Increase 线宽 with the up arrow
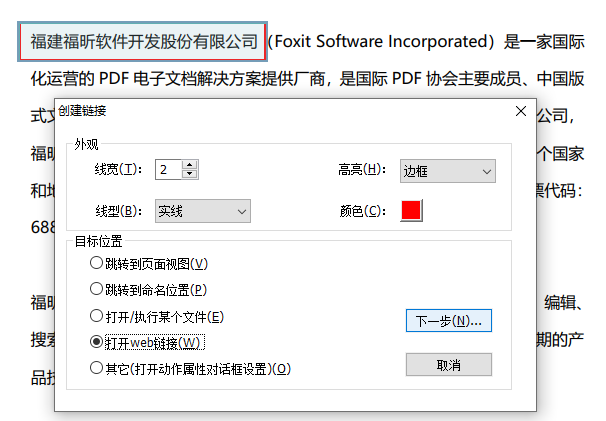Screen dimensions: 606x421 pos(190,165)
